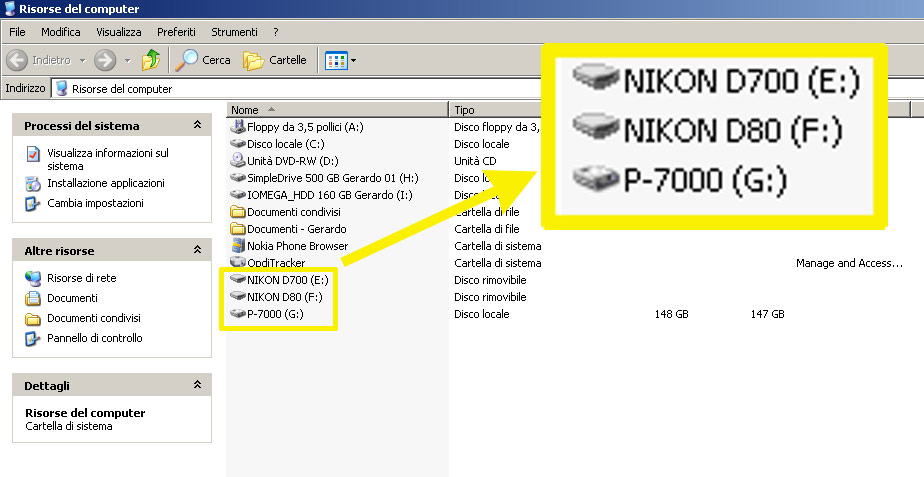Collapse the Processi del sistema panel
The image size is (924, 477).
coord(197,125)
